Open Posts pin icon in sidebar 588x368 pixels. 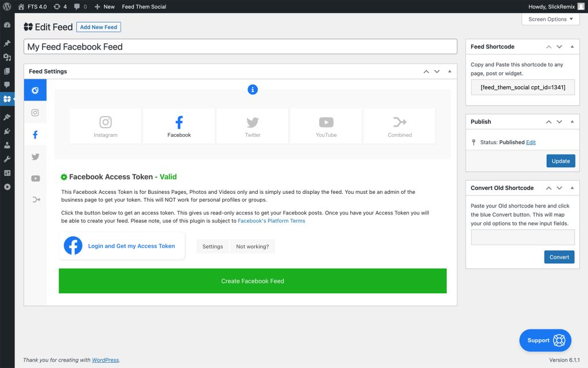coord(7,43)
